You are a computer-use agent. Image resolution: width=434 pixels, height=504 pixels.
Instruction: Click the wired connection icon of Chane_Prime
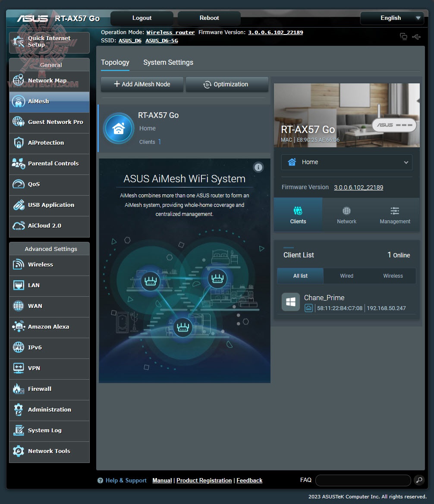coord(308,308)
